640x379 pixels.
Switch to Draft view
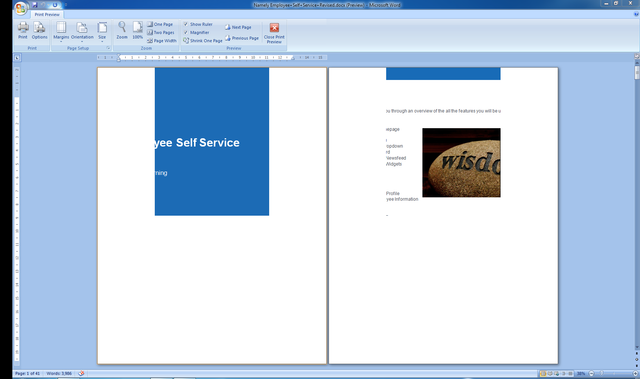coord(570,373)
